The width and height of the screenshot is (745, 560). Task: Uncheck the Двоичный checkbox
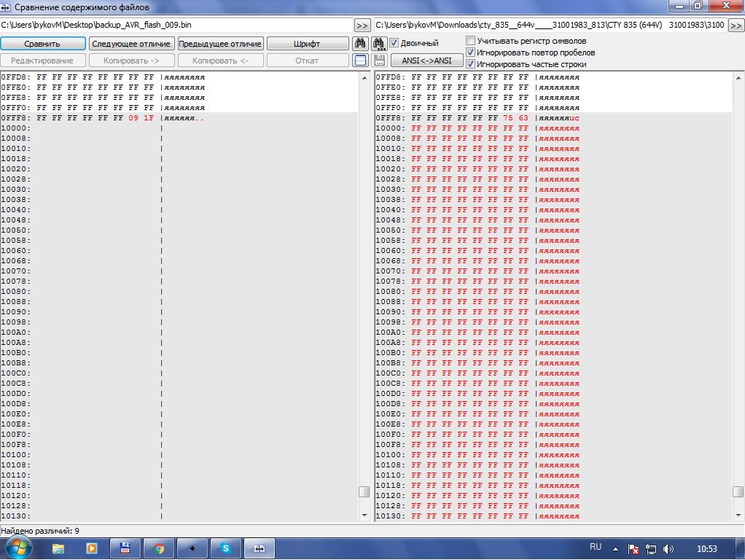pos(394,43)
